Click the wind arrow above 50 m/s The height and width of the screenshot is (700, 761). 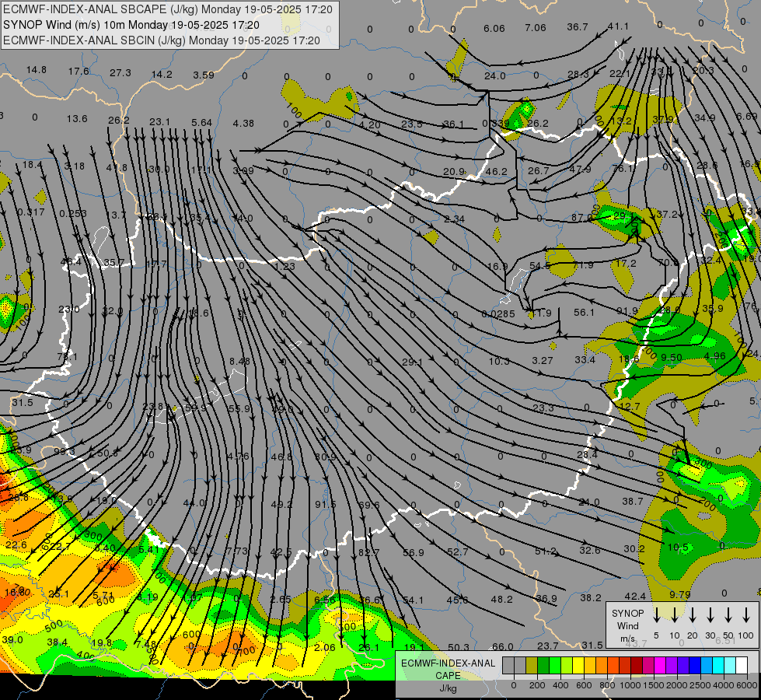click(728, 614)
